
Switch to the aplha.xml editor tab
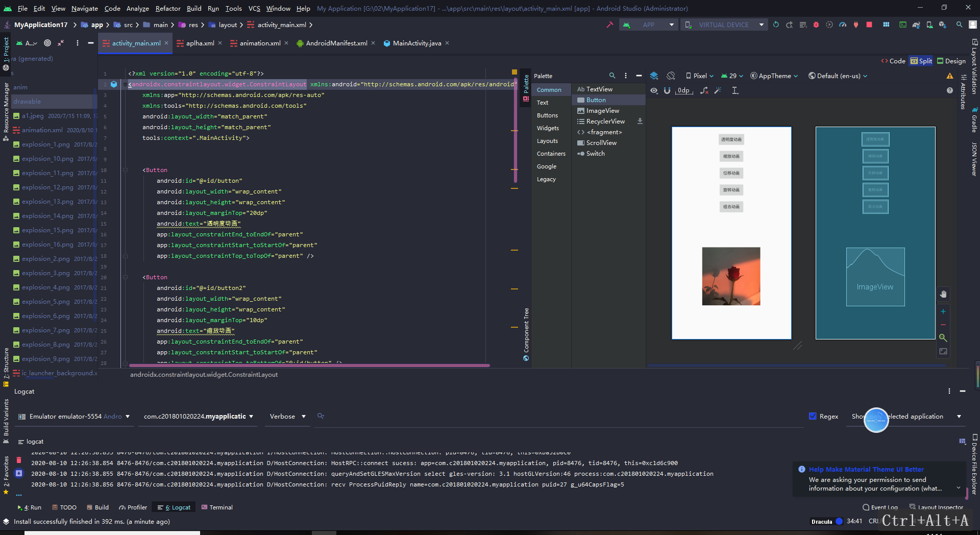point(200,43)
